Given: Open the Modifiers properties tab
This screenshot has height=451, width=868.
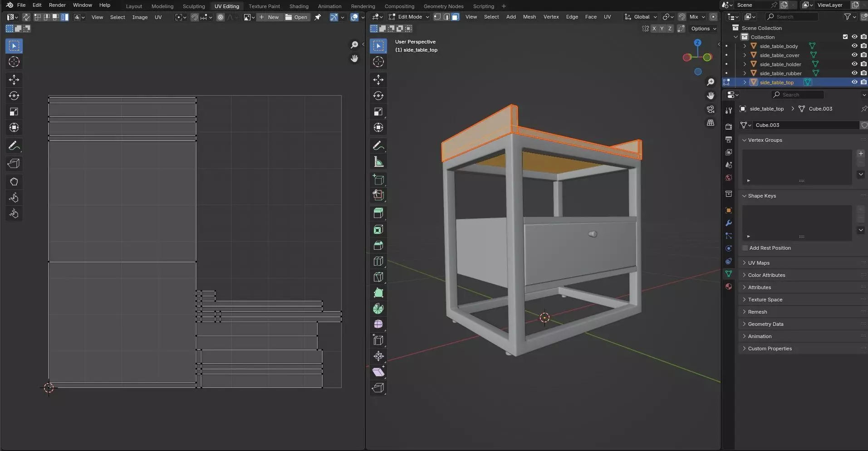Looking at the screenshot, I should (x=729, y=223).
